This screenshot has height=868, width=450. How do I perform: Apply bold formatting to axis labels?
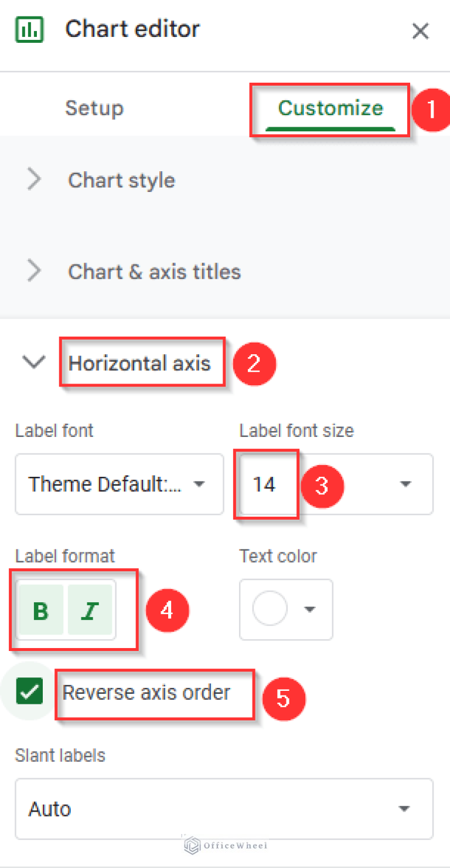coord(40,610)
